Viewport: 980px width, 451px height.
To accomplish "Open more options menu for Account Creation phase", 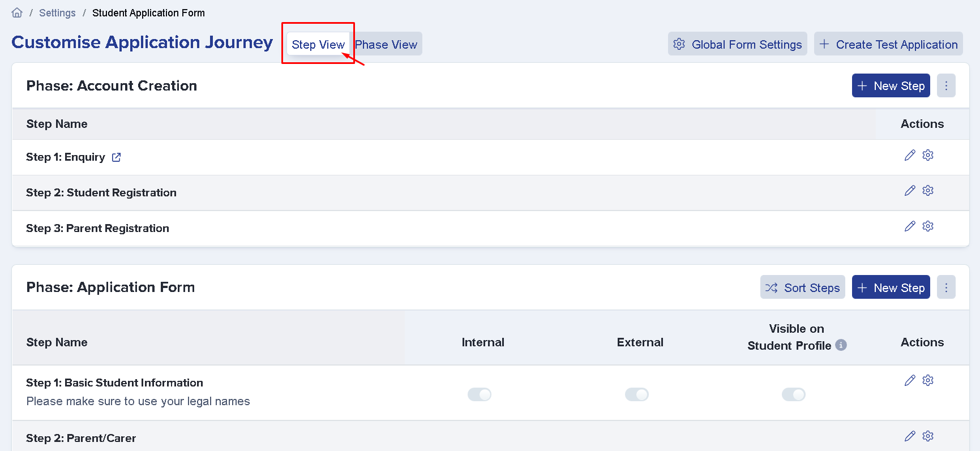I will click(x=946, y=85).
